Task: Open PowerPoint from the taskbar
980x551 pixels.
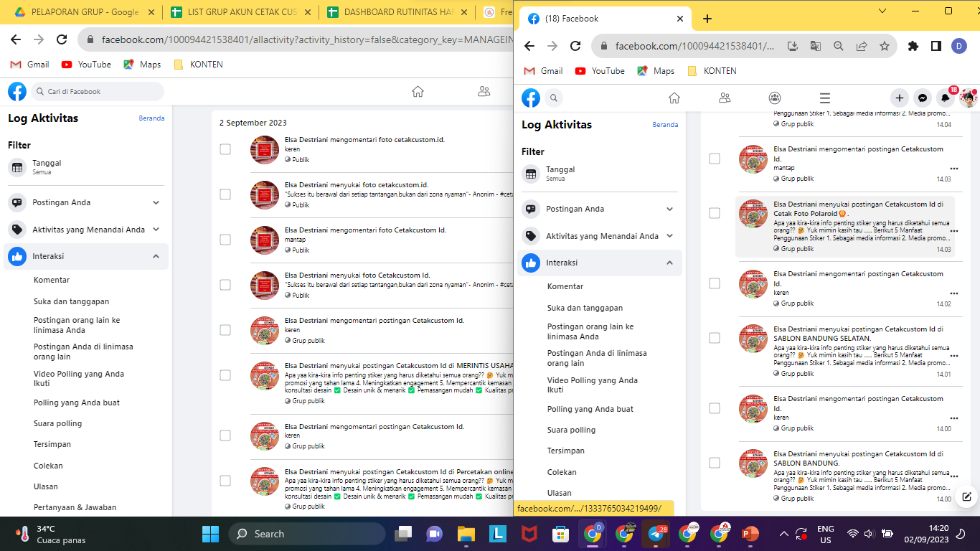Action: pyautogui.click(x=750, y=534)
